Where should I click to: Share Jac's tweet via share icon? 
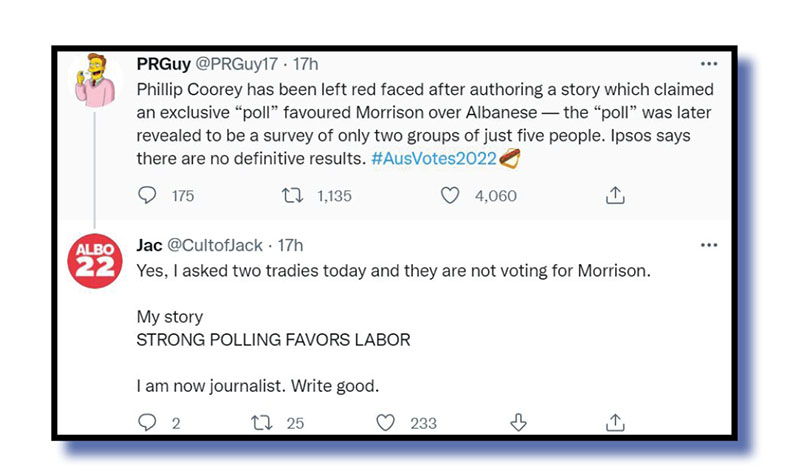click(616, 423)
